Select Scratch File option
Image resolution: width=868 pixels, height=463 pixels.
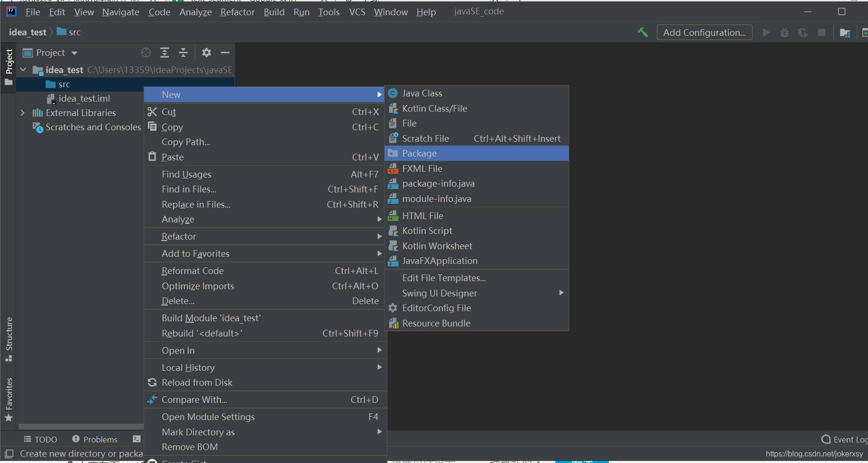pyautogui.click(x=477, y=138)
